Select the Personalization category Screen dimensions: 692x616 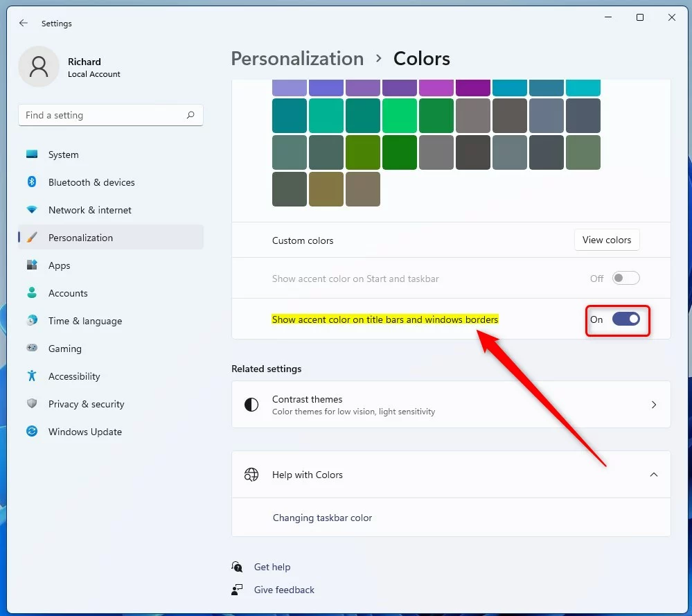111,238
